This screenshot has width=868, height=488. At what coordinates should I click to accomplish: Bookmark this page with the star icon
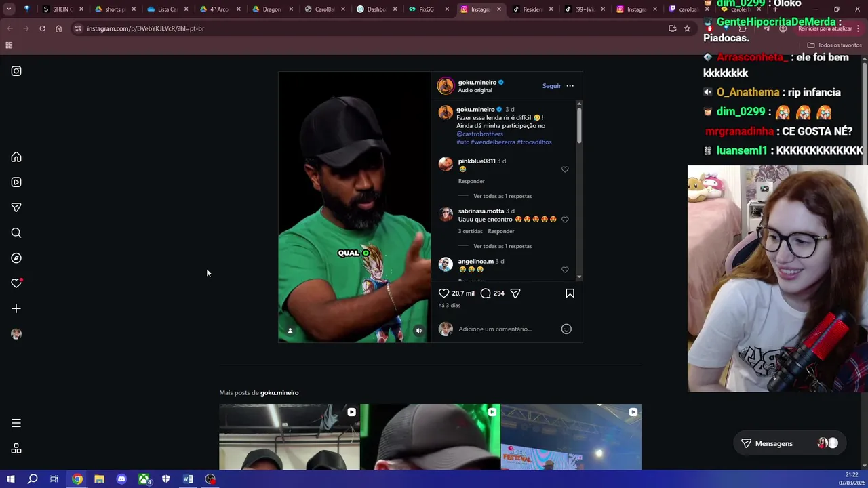click(x=687, y=28)
